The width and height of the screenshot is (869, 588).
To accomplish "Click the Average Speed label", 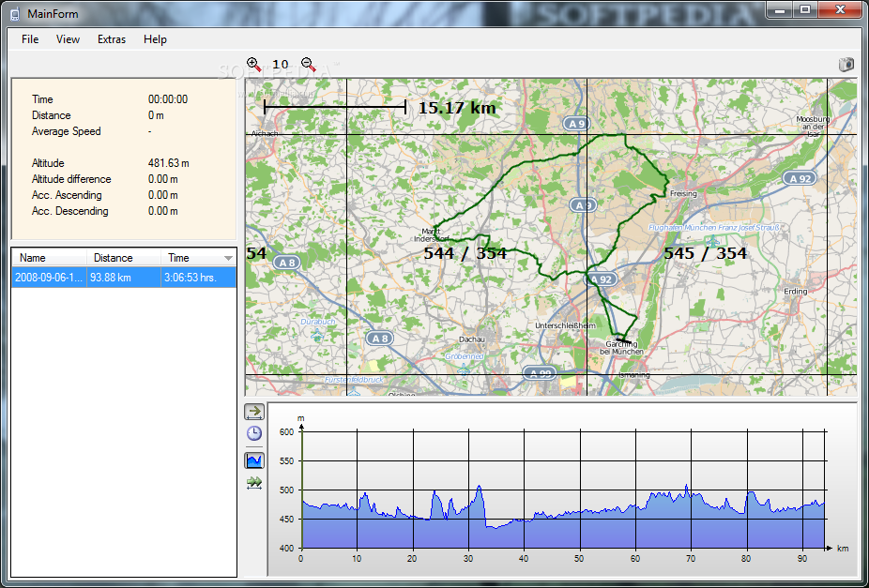I will (x=67, y=131).
